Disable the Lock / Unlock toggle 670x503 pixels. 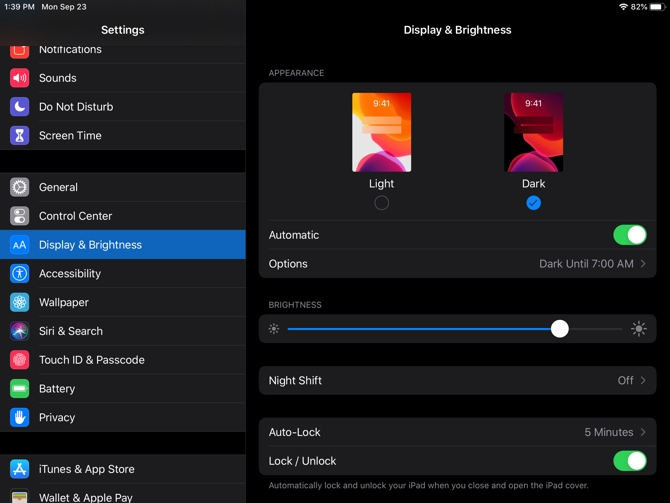[x=630, y=461]
